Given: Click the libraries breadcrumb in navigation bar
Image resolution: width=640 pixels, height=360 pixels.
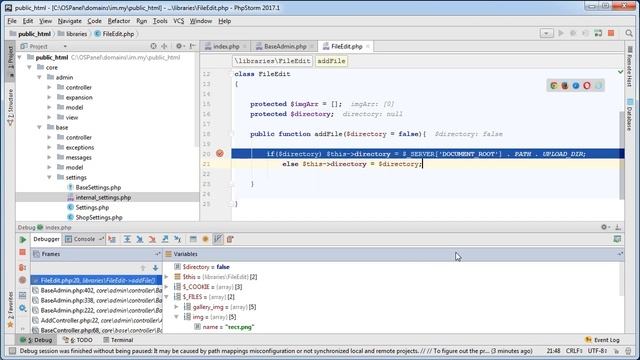Looking at the screenshot, I should pyautogui.click(x=73, y=34).
